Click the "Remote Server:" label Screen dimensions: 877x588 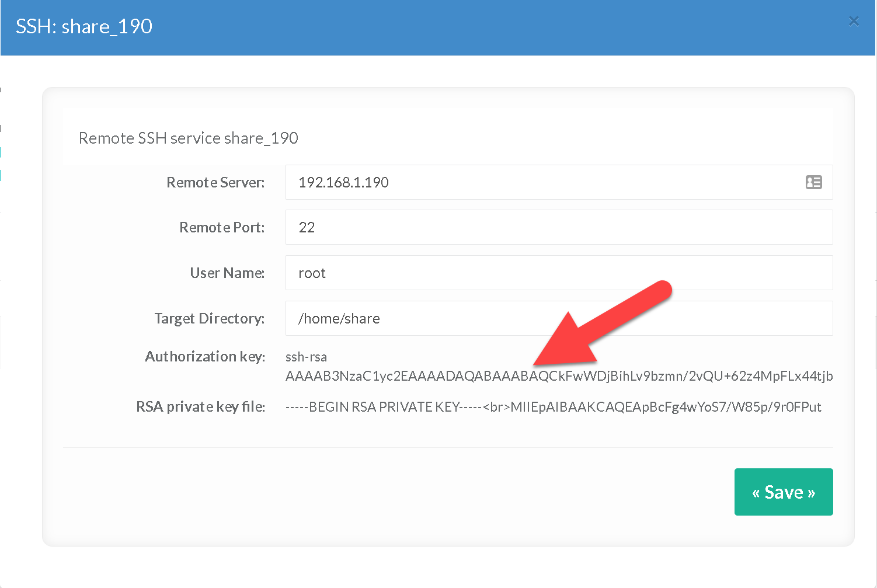(x=215, y=183)
